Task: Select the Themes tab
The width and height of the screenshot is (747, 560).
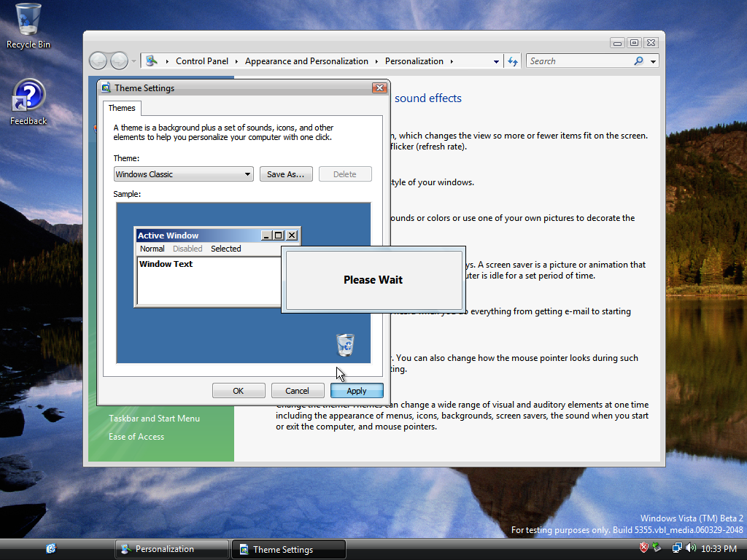Action: point(122,108)
